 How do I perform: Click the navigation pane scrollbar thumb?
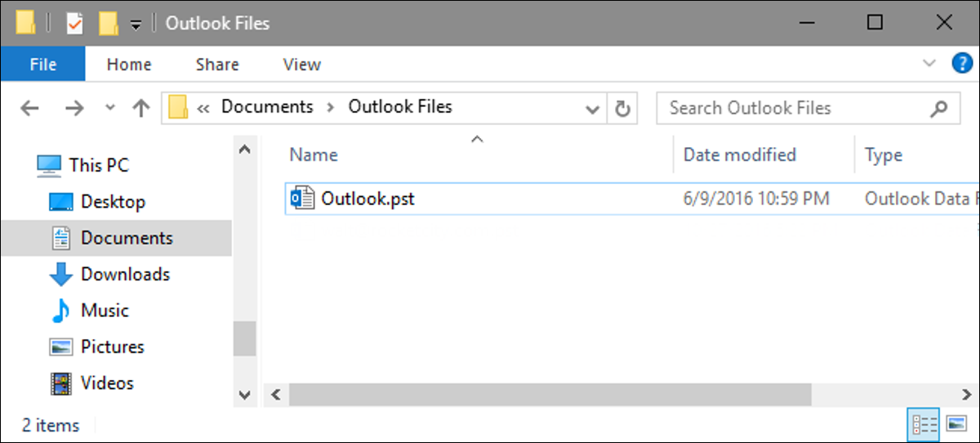point(243,338)
